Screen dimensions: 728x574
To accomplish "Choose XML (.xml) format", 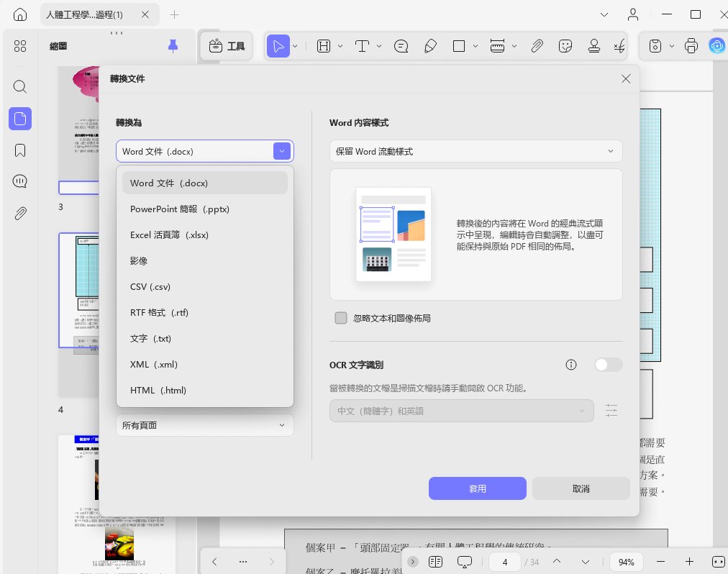I will coord(205,364).
